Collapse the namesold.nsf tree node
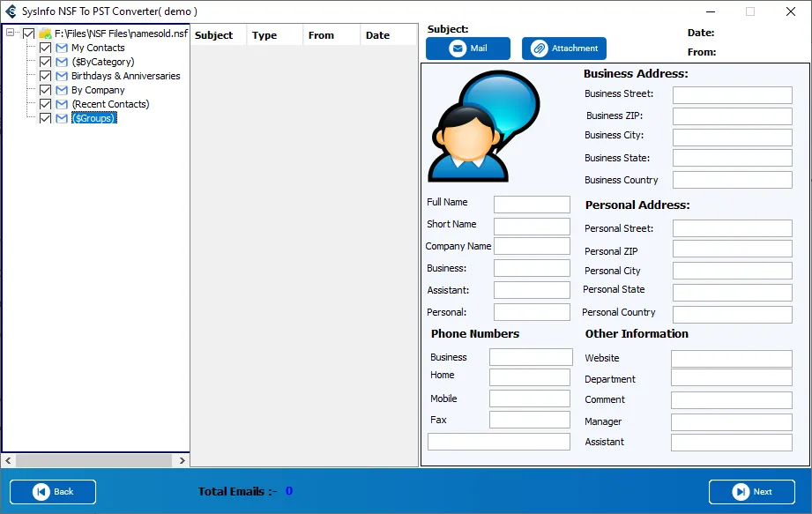The image size is (812, 514). click(11, 34)
